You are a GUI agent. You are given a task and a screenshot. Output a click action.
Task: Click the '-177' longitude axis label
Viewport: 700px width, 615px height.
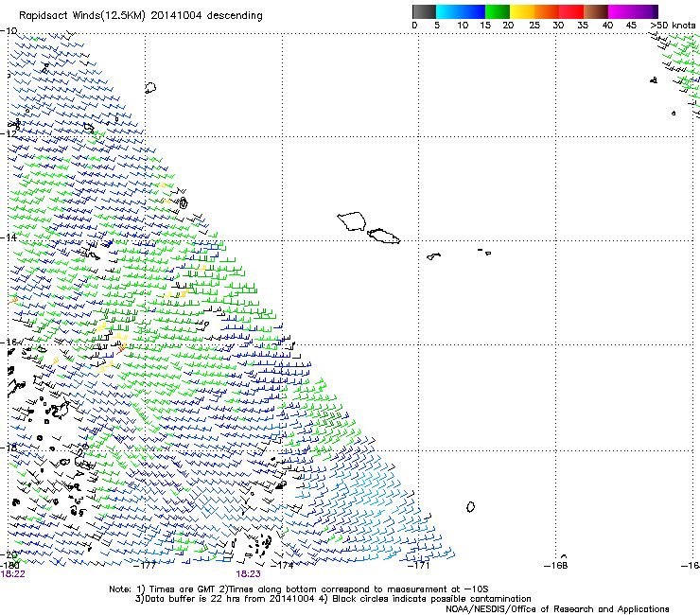coord(145,566)
